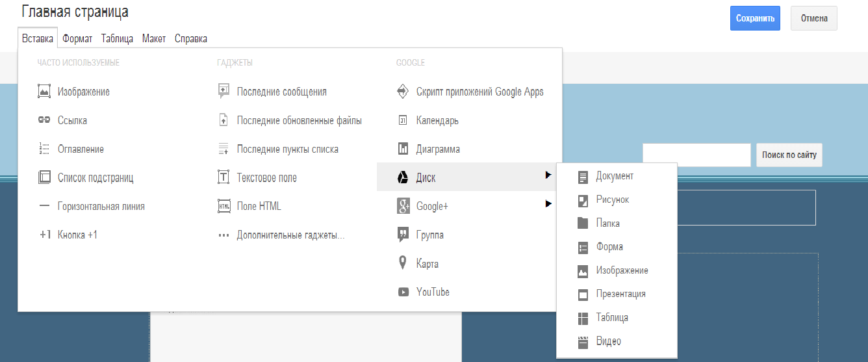Viewport: 868px width, 362px height.
Task: Select Документ from Drive submenu
Action: [615, 176]
